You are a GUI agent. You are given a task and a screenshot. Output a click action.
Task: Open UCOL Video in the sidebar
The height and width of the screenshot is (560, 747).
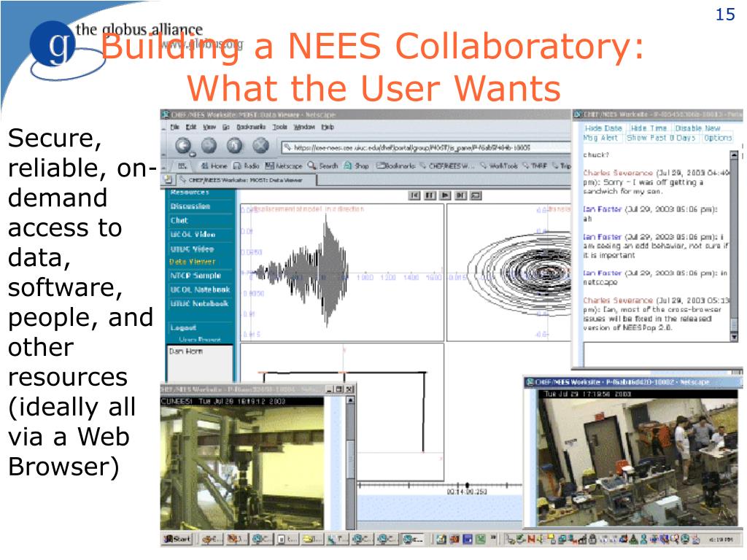tap(193, 234)
